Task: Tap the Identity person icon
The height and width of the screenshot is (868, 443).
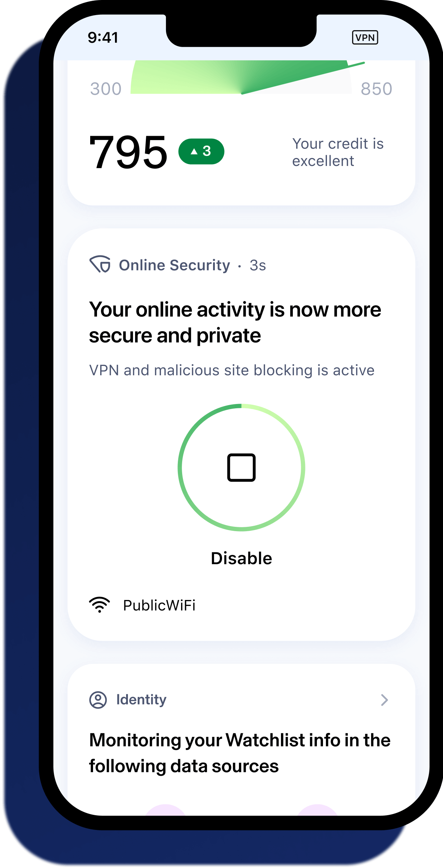Action: click(98, 700)
